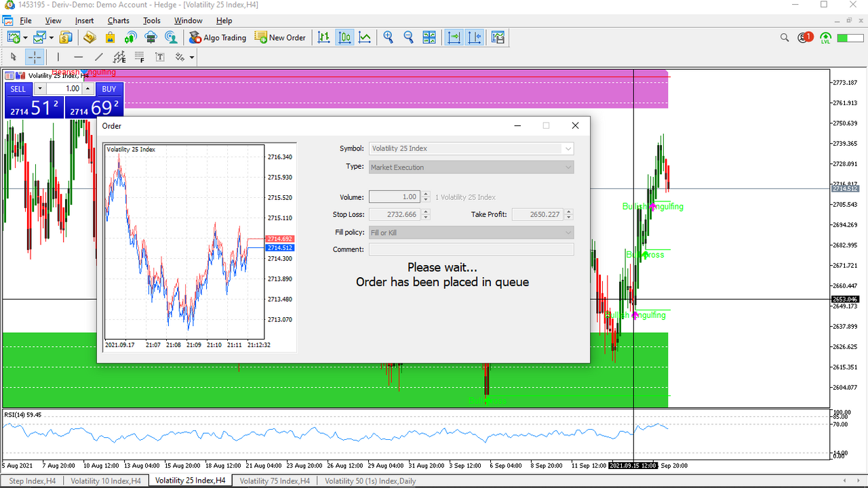Open the new chart toolbar icon

(14, 37)
